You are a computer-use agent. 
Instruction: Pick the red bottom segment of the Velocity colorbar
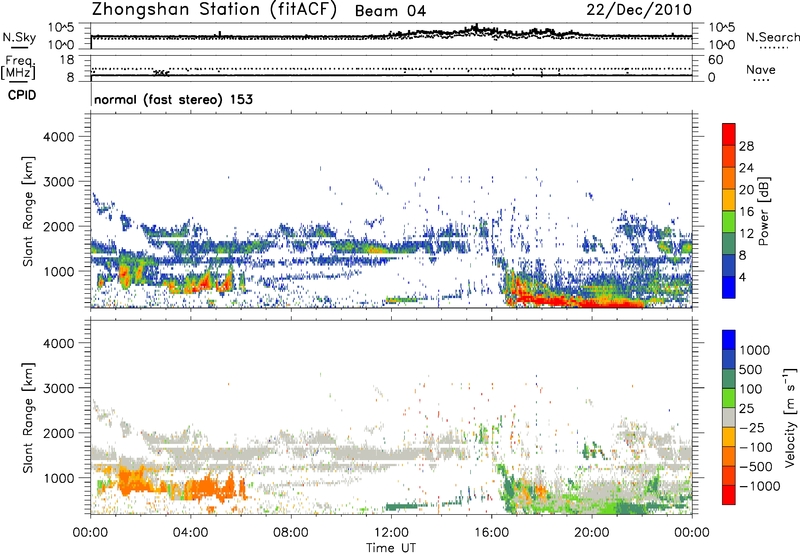729,495
